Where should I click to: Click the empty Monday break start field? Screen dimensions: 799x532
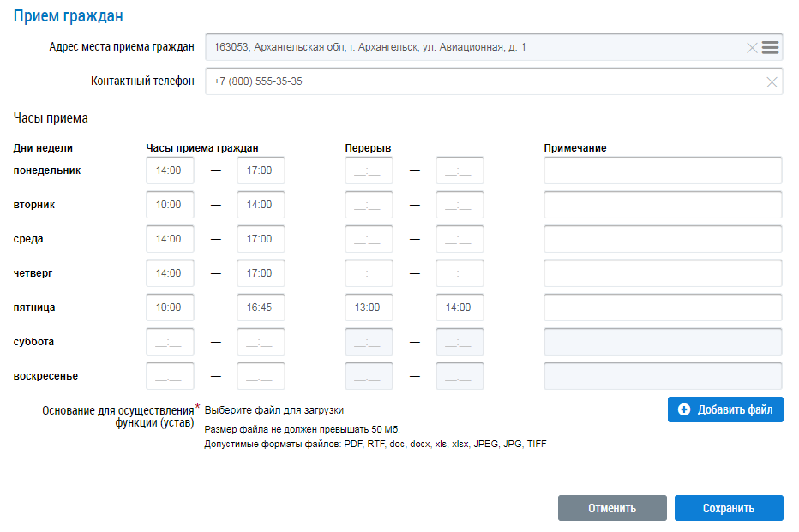pos(369,170)
